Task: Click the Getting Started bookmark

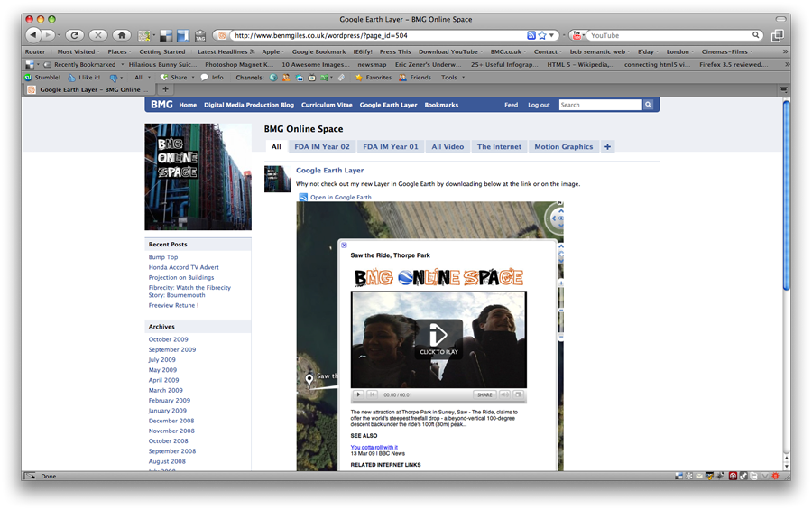Action: (162, 51)
